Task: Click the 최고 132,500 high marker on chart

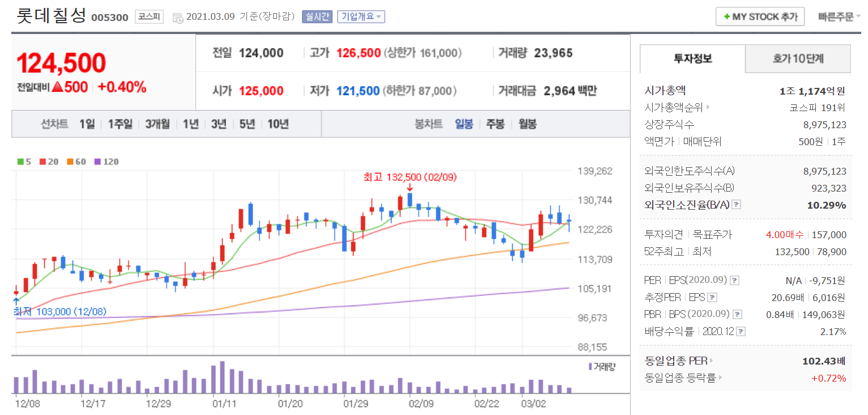Action: 410,177
